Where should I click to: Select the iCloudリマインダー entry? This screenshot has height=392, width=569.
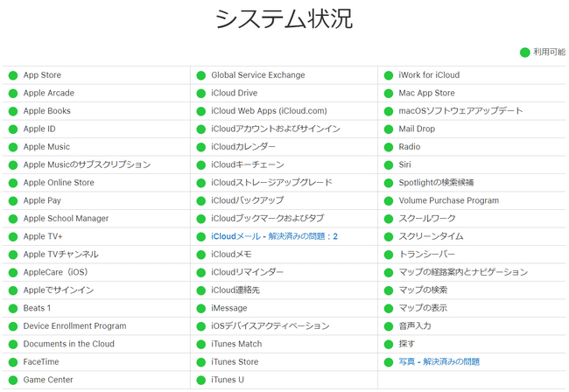247,272
